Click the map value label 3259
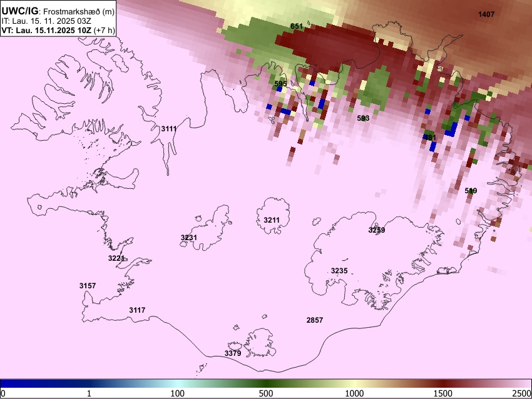Screen dimensions: 532x399 pos(377,230)
